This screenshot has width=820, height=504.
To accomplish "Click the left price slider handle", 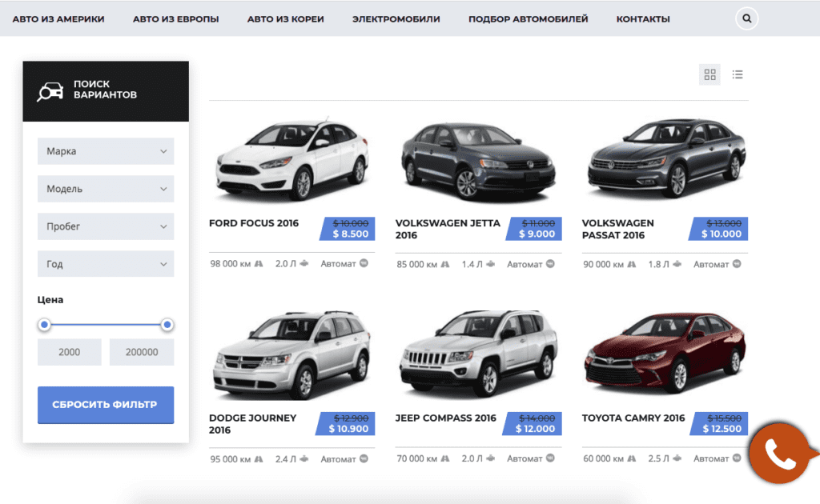I will [x=45, y=325].
